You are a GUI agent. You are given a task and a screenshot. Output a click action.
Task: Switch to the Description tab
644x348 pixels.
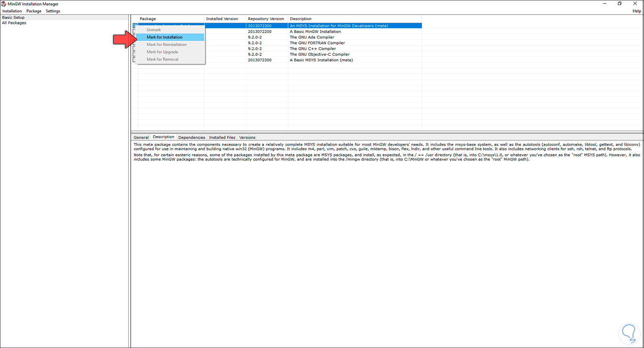coord(164,137)
